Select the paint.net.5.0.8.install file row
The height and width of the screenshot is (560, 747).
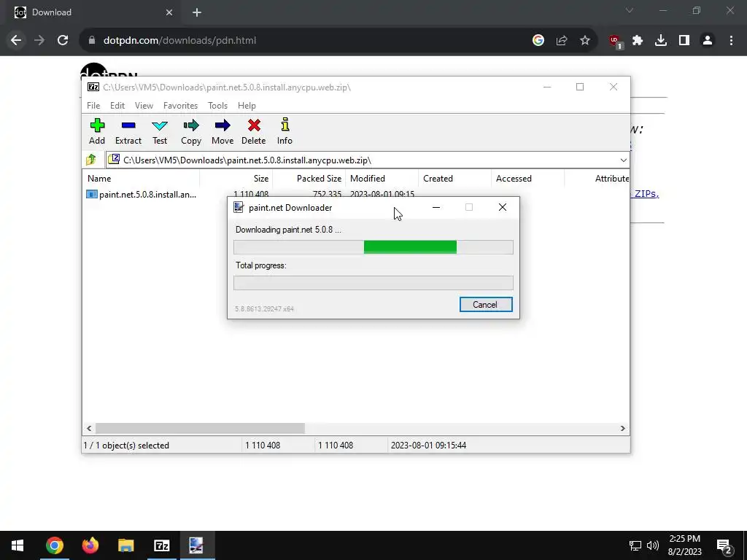tap(141, 194)
